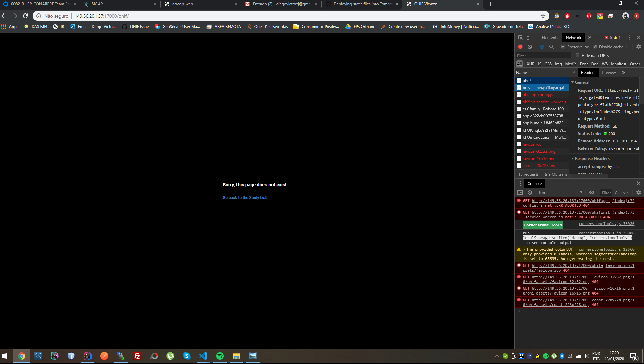
Task: Open DevTools three-dot customize menu
Action: pos(629,37)
